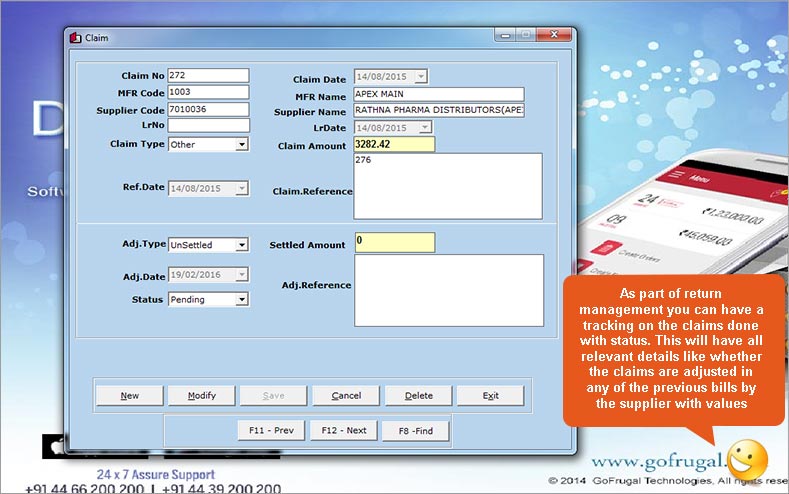Expand the Adj.Type dropdown
Image resolution: width=789 pixels, height=494 pixels.
242,245
